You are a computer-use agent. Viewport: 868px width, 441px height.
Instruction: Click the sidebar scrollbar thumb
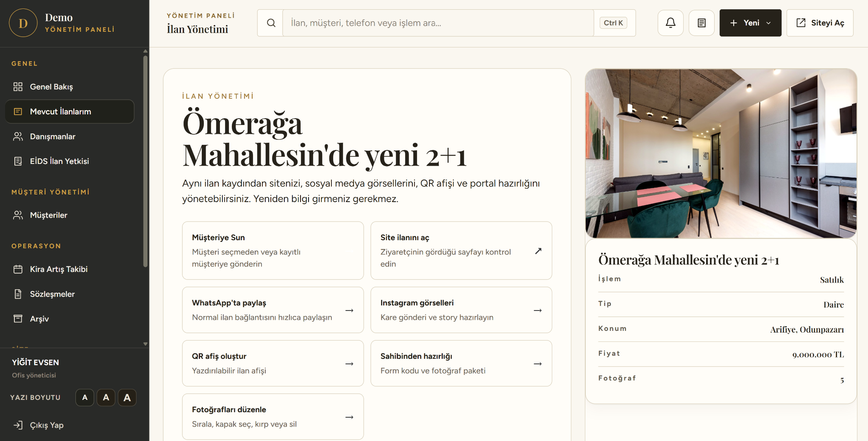(x=145, y=161)
